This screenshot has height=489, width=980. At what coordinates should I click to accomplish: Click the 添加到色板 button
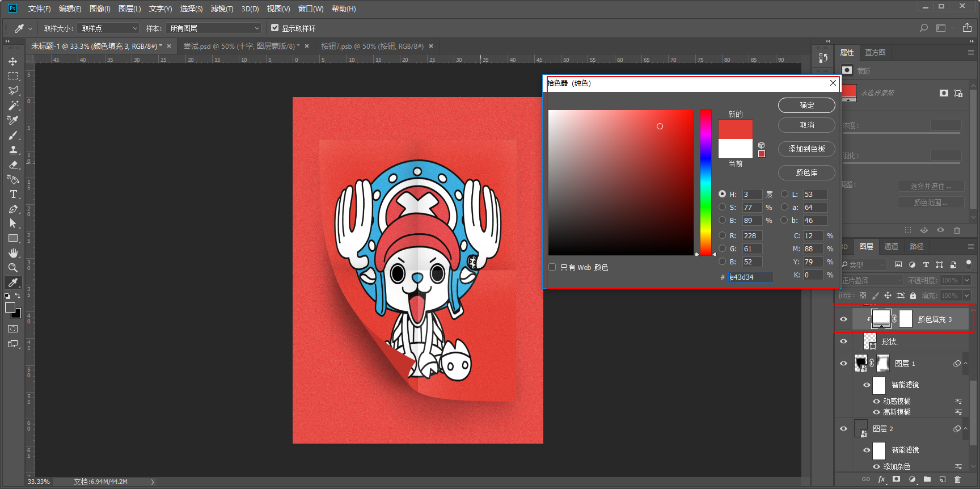[x=806, y=149]
